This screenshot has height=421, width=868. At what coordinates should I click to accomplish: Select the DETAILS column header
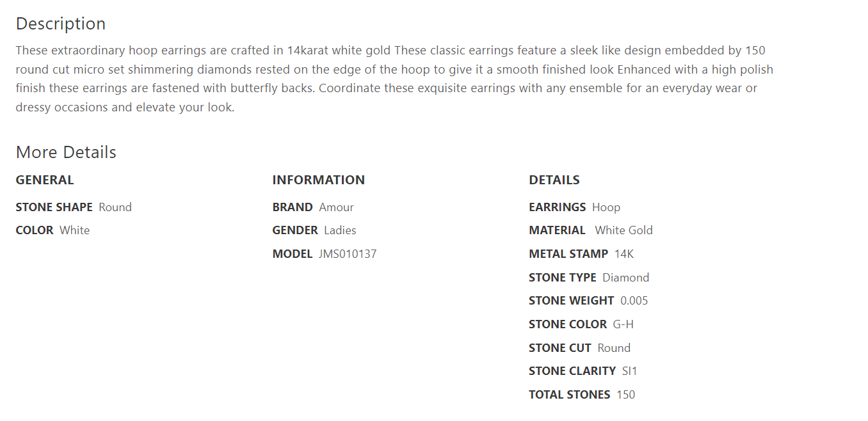(554, 180)
